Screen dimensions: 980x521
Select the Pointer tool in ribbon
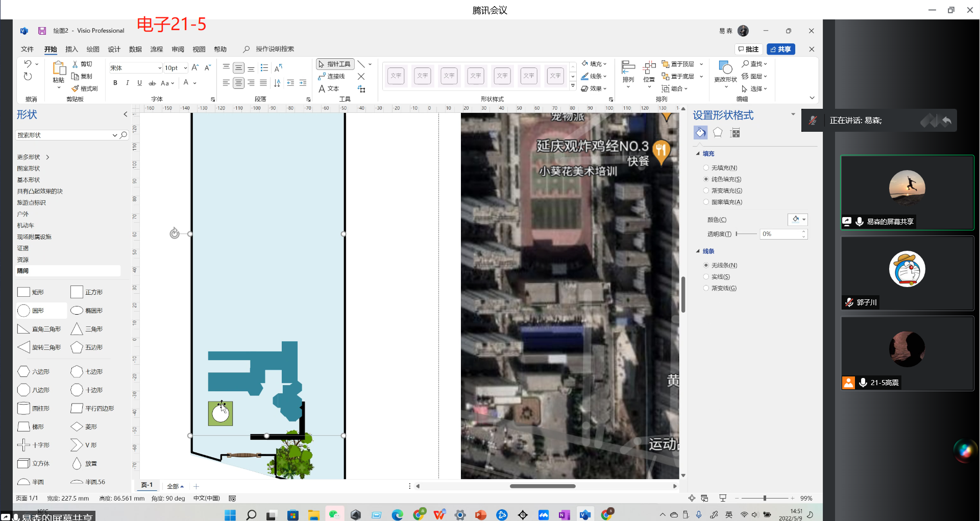[335, 64]
